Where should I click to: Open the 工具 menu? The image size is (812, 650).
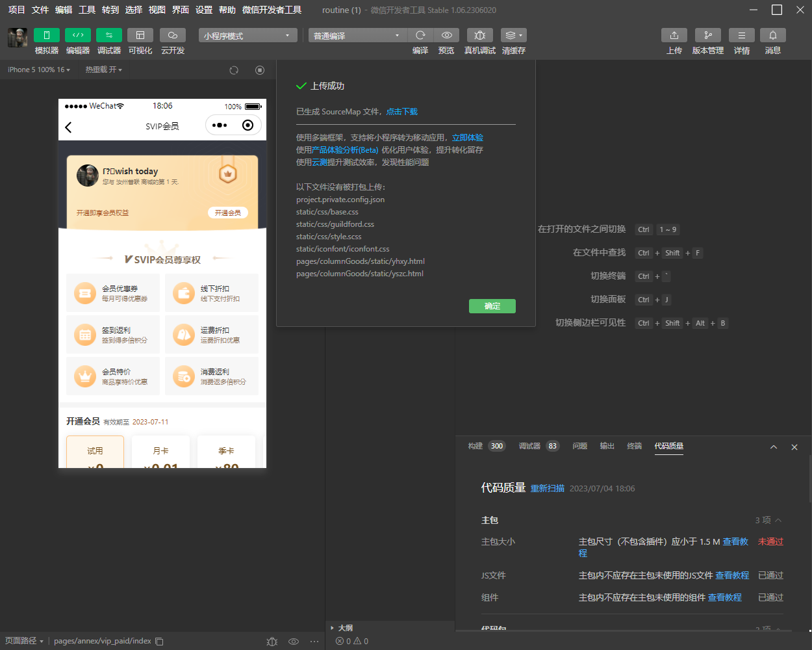pos(87,10)
